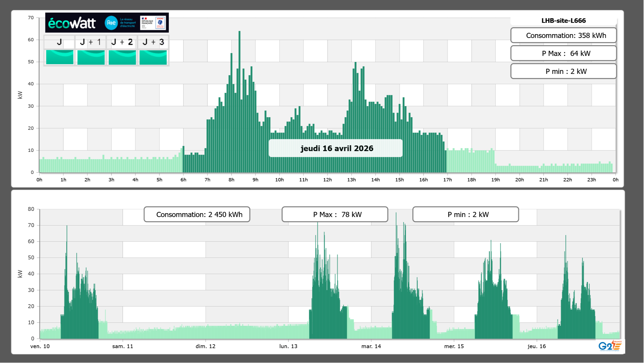This screenshot has width=644, height=363.
Task: Click the République Française ADEME logo
Action: (153, 23)
